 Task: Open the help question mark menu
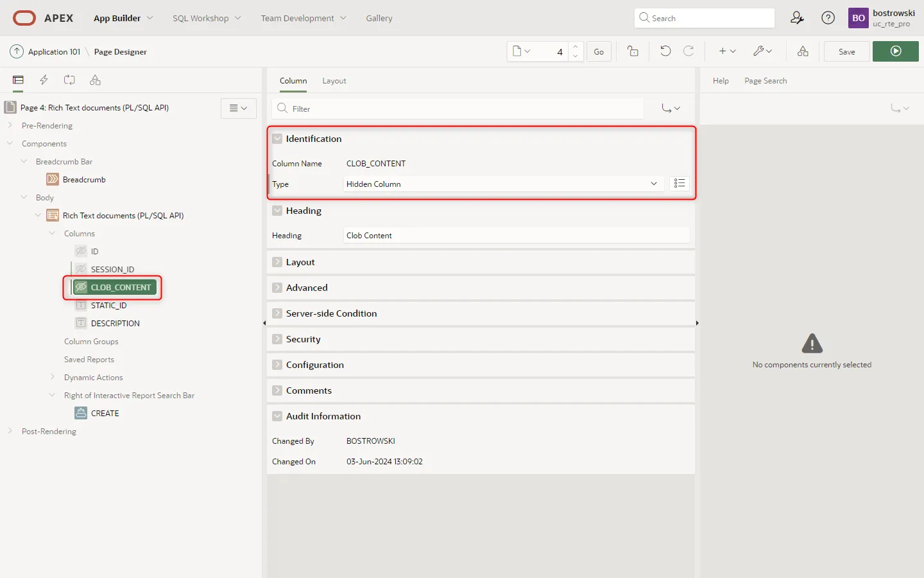pos(828,18)
